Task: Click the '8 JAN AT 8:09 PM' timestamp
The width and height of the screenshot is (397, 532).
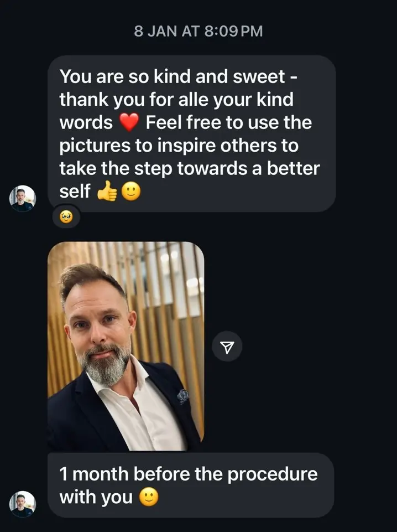Action: pyautogui.click(x=198, y=31)
